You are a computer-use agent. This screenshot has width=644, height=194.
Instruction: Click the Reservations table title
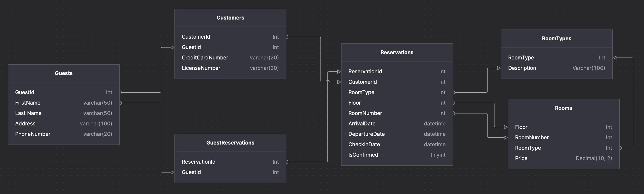click(x=397, y=53)
